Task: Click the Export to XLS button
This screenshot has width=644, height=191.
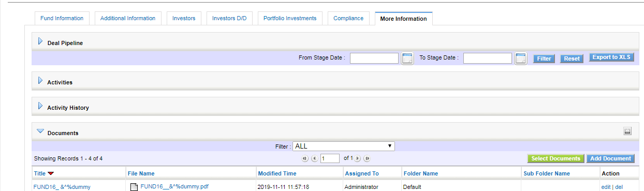Action: [611, 57]
